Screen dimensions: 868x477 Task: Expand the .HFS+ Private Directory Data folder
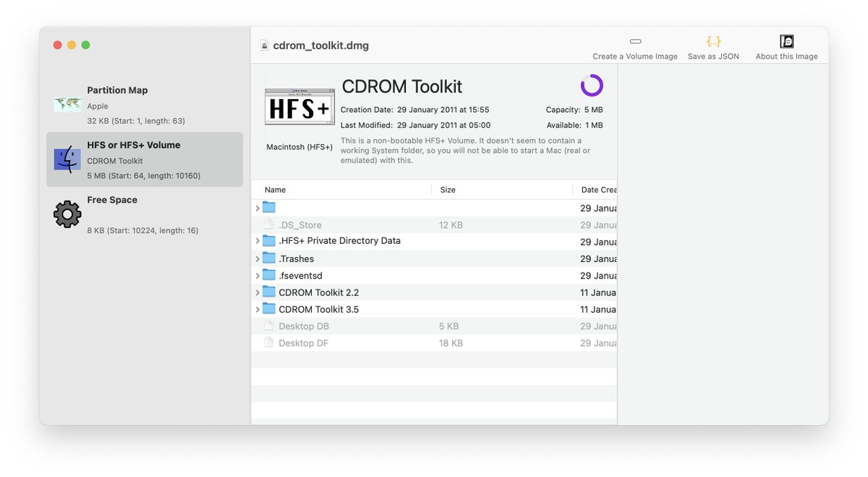[258, 241]
